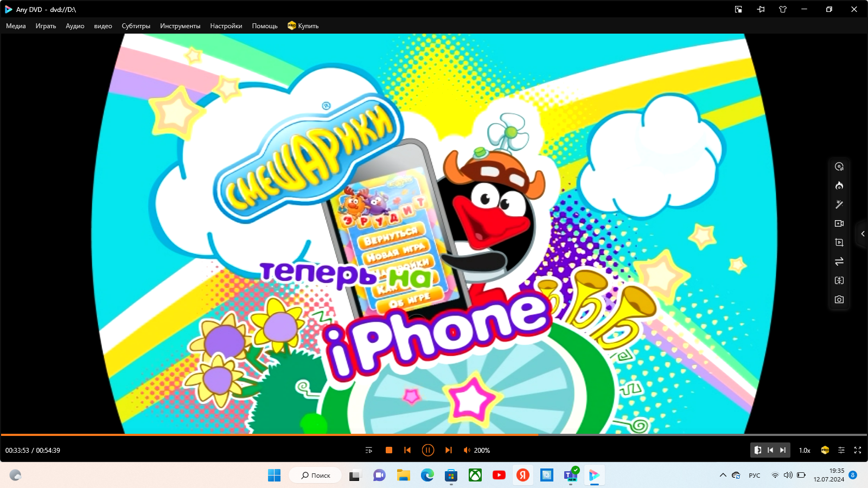
Task: Open Microsoft Teams from taskbar
Action: [571, 476]
